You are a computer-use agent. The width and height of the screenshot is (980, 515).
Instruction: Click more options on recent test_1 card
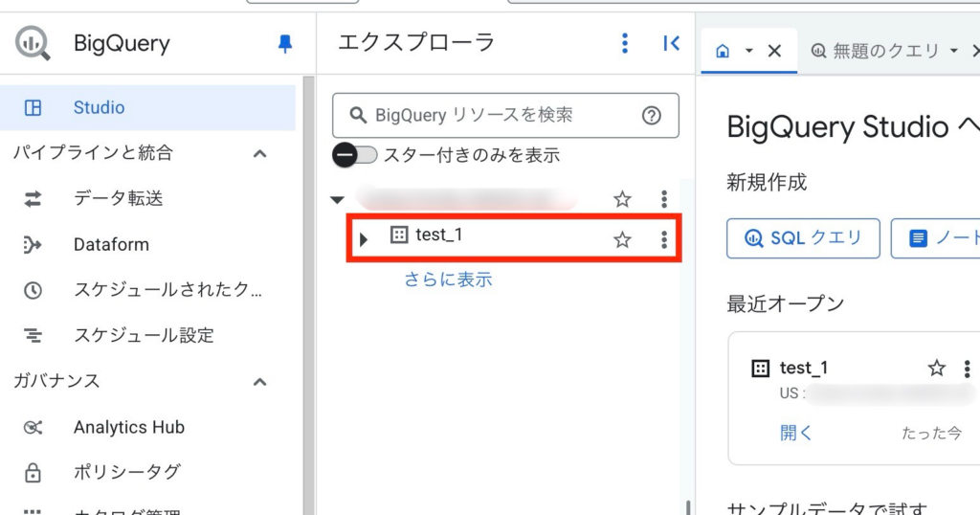pos(968,369)
